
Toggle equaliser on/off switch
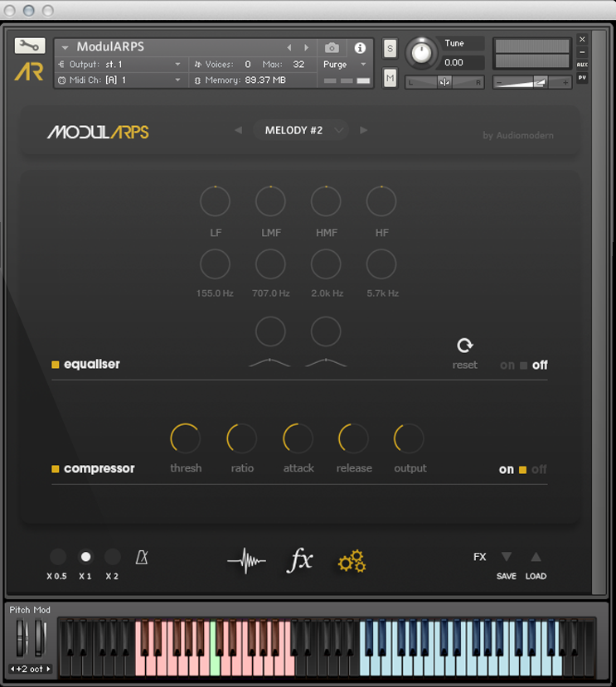pyautogui.click(x=523, y=365)
